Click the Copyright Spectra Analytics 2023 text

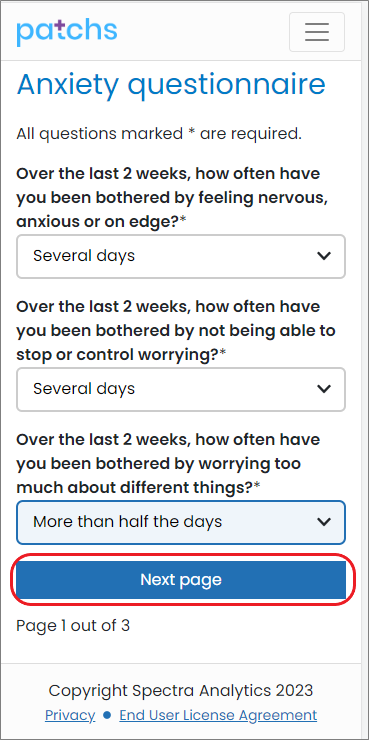[181, 691]
